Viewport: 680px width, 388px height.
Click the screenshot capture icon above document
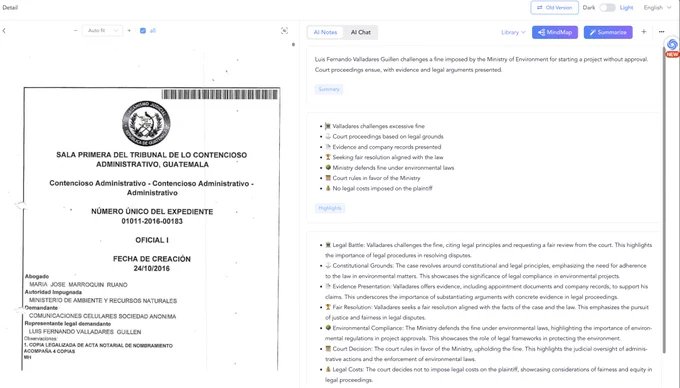coord(284,31)
